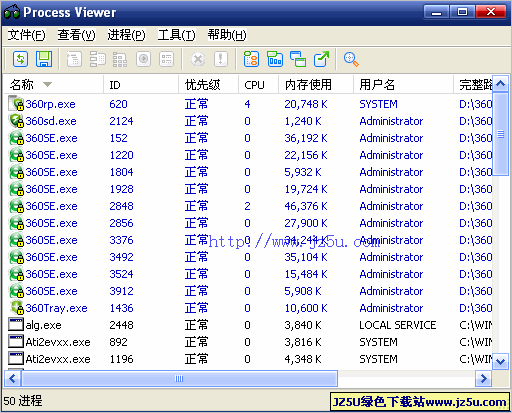Click memory value 4,348 K
The image size is (512, 413).
point(303,359)
